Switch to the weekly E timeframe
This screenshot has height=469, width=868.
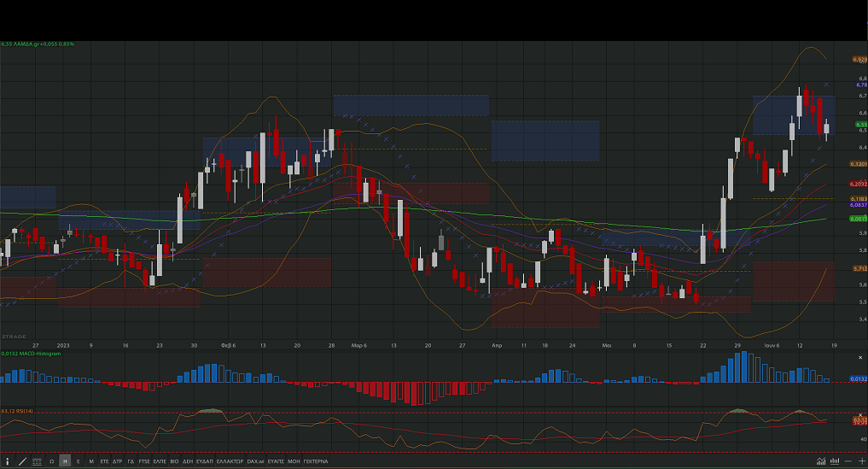tap(78, 461)
